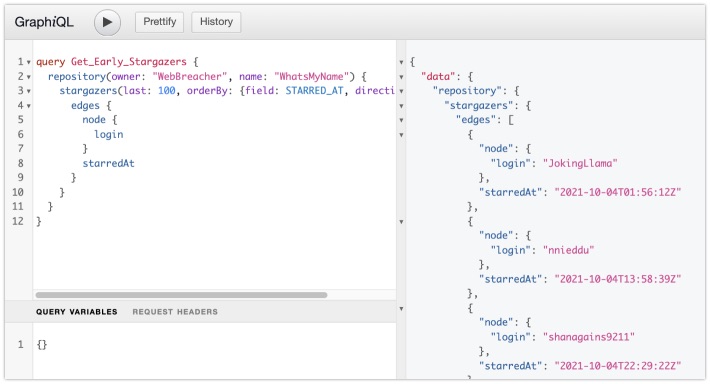The height and width of the screenshot is (384, 710).
Task: Click timestamp "2021-10-04T22:29:22Z"
Action: [x=618, y=366]
